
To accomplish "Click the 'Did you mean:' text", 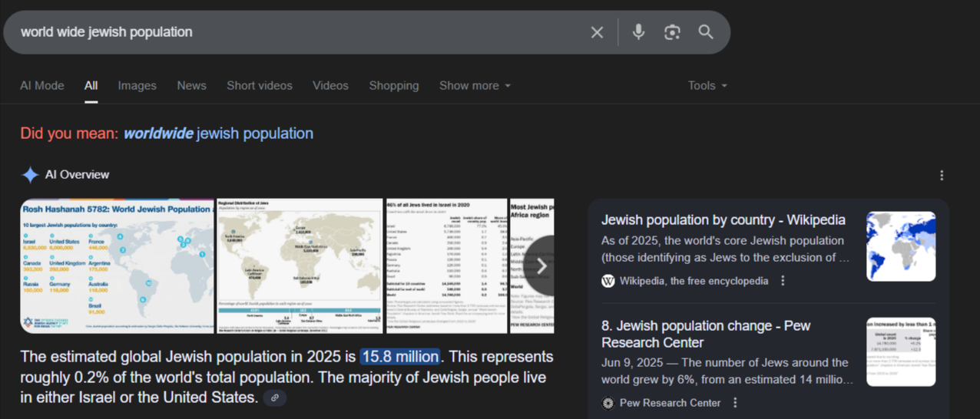I will point(70,134).
